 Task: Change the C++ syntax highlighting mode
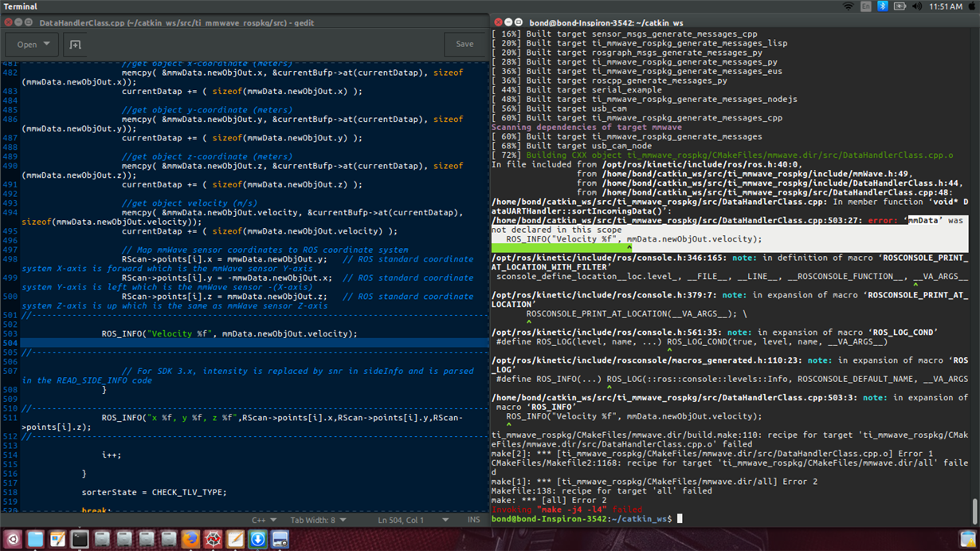coord(263,520)
